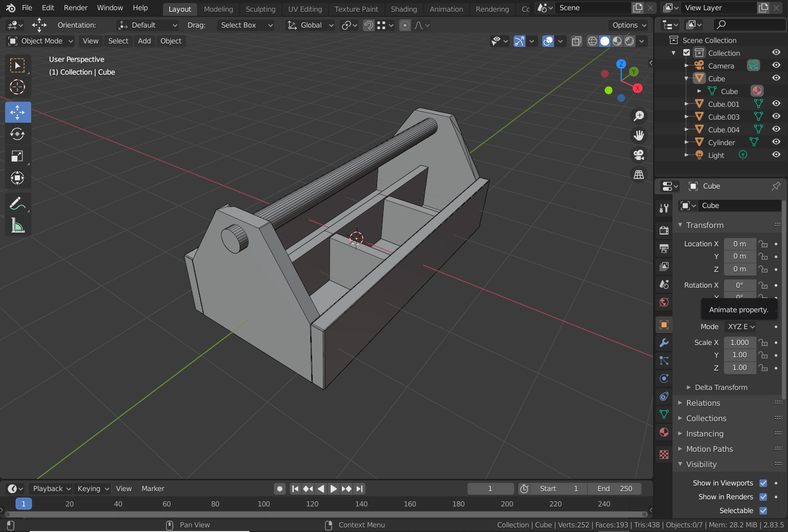
Task: Toggle Show in Viewports checkbox
Action: [763, 483]
